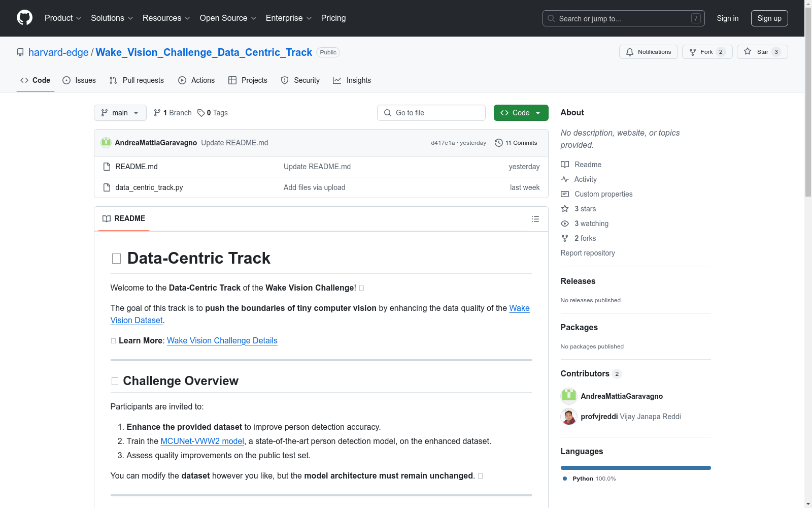Click the Security shield icon
Image resolution: width=812 pixels, height=508 pixels.
click(285, 80)
